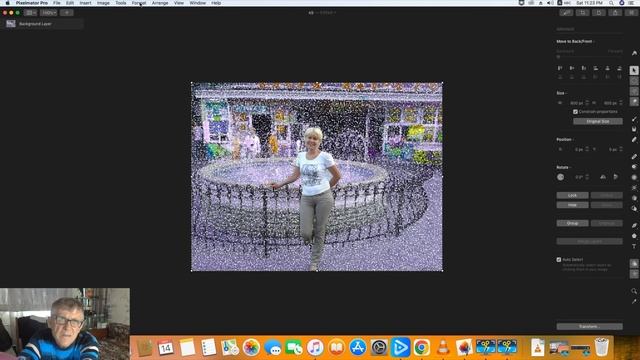Open the App Store in the Dock
Screen dimensions: 640x360
tap(358, 347)
